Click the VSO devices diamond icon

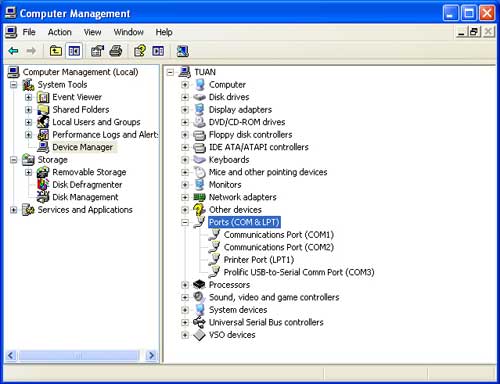[199, 335]
